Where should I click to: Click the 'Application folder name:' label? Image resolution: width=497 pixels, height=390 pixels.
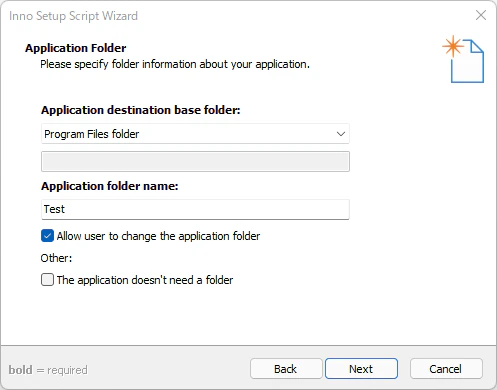click(110, 186)
